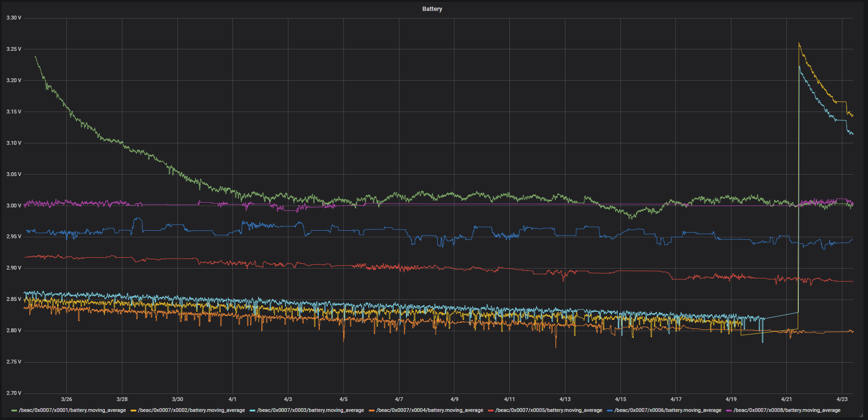Click the 4/17 date label

[x=676, y=399]
